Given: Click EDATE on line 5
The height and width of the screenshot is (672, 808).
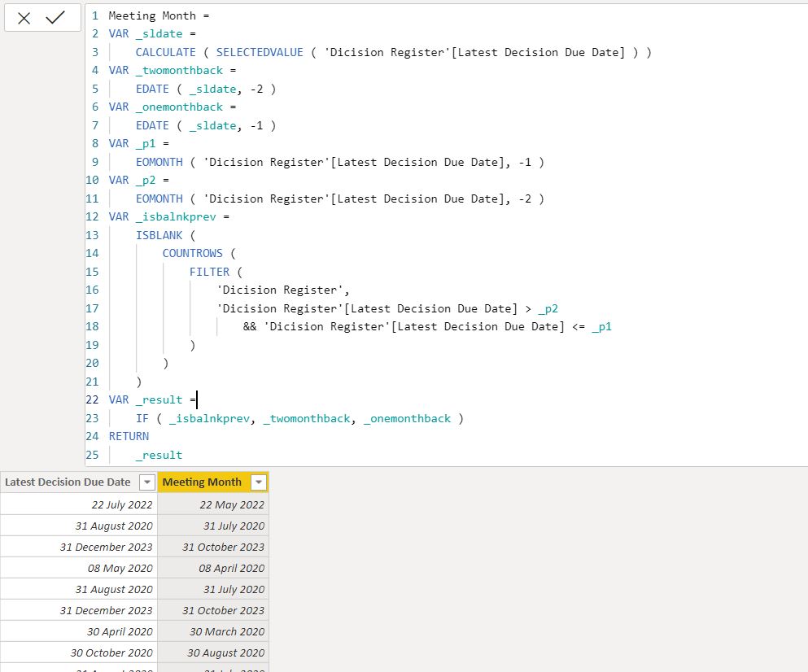Looking at the screenshot, I should tap(152, 89).
